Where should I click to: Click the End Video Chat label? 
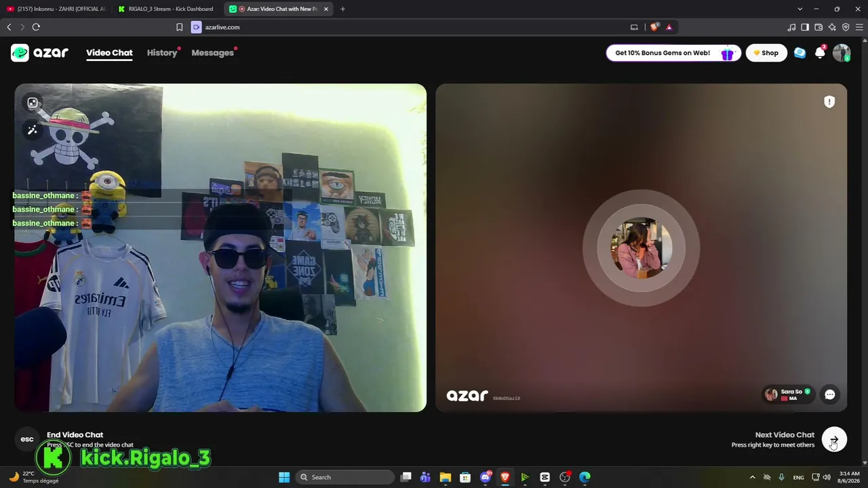[x=75, y=435]
